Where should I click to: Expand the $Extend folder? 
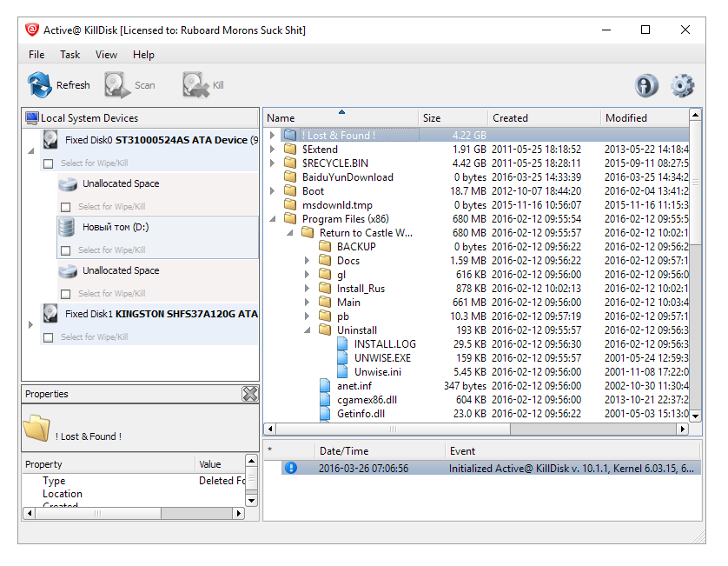(273, 149)
